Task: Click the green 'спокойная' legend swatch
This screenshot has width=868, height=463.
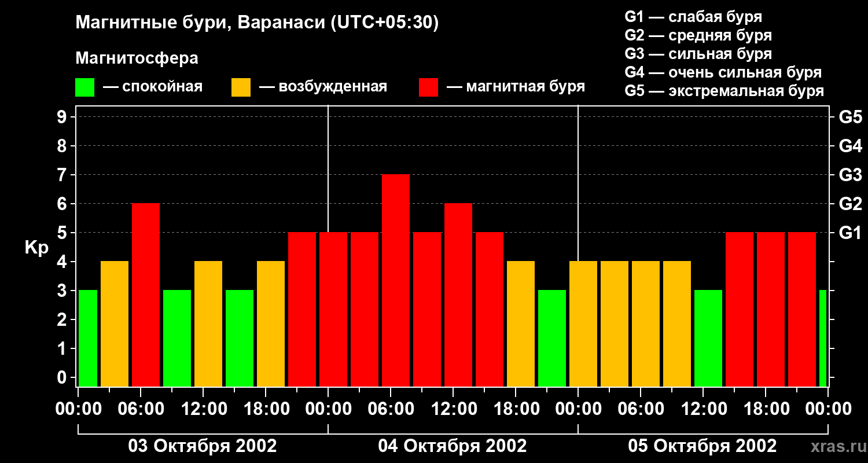Action: click(84, 87)
